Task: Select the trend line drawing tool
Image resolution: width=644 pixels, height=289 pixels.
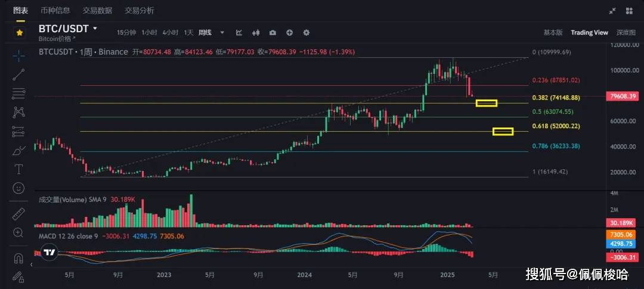Action: [x=19, y=74]
